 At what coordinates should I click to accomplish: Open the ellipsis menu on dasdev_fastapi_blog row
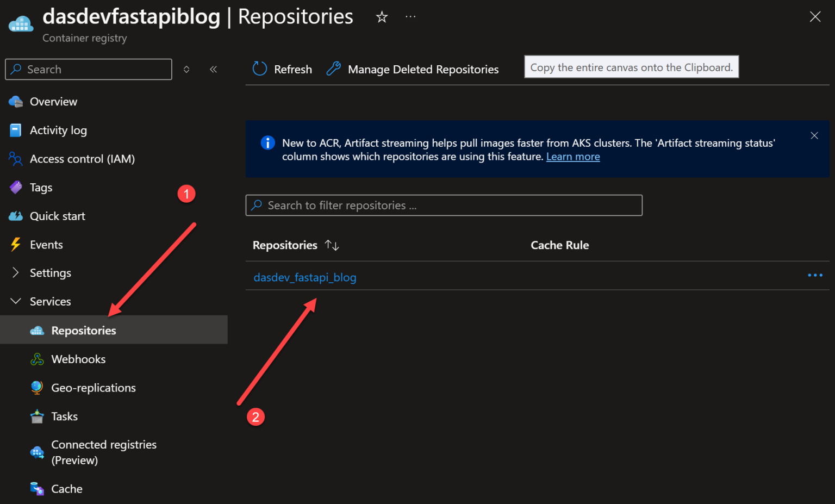(815, 276)
